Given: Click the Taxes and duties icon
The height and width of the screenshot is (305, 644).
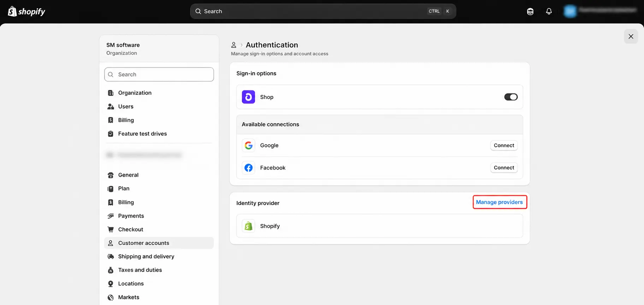Looking at the screenshot, I should (x=111, y=270).
